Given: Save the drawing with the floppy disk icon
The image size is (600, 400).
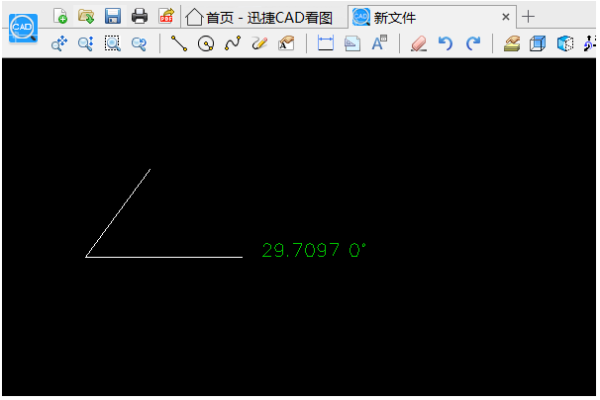Looking at the screenshot, I should [113, 16].
